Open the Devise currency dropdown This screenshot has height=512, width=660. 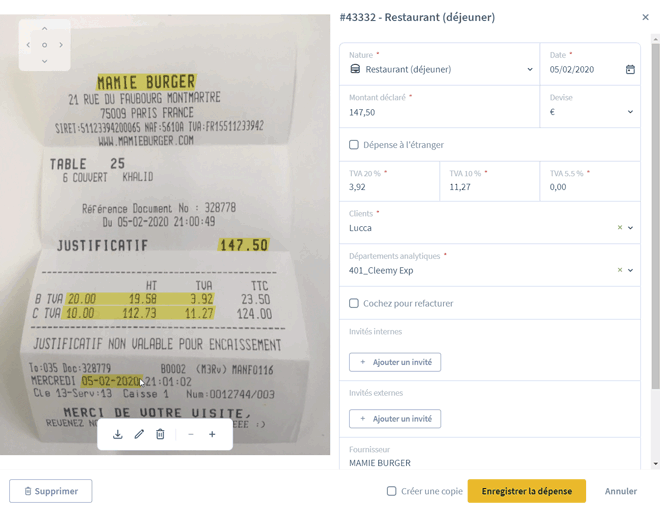(630, 112)
